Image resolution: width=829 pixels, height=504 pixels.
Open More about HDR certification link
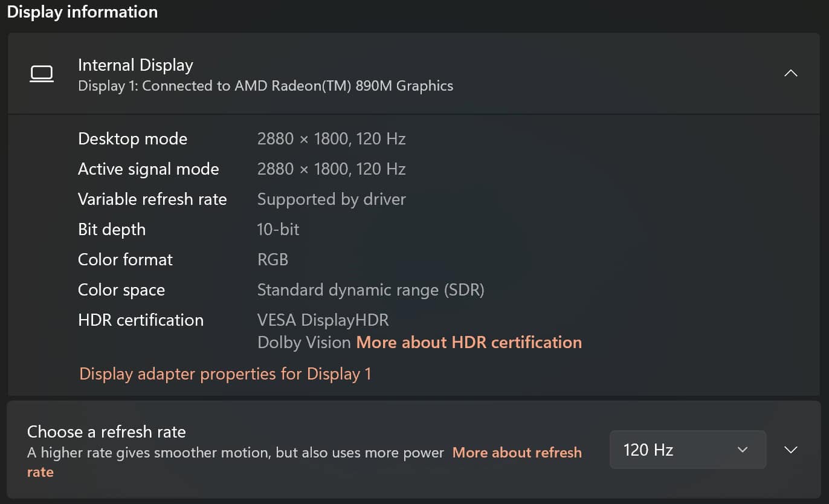pyautogui.click(x=469, y=342)
